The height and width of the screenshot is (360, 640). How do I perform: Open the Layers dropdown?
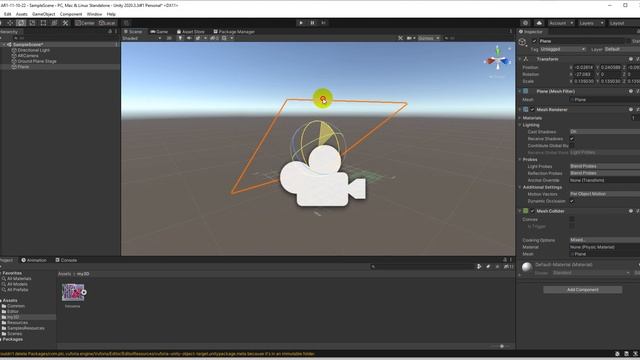click(591, 23)
